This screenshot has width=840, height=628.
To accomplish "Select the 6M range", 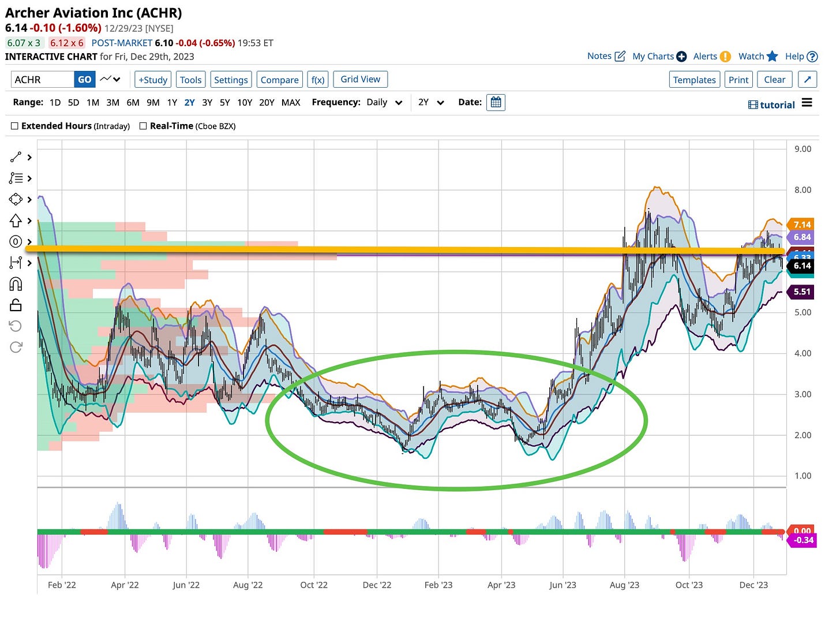I will pos(133,102).
